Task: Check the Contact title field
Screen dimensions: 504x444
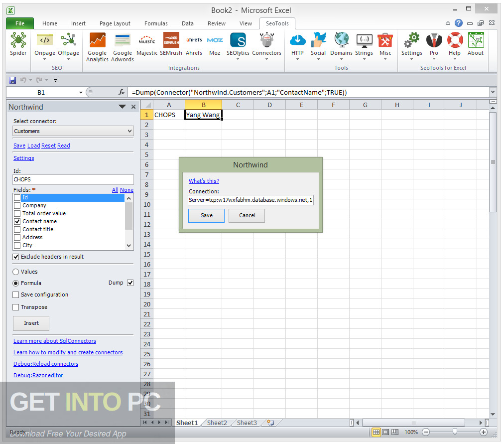Action: (x=17, y=229)
